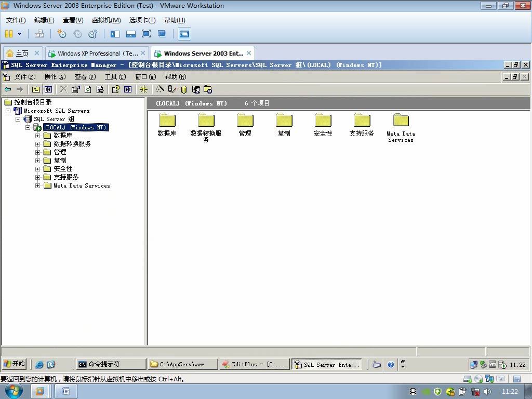Switch to C:\AppServ\www taskbar button

coord(182,364)
